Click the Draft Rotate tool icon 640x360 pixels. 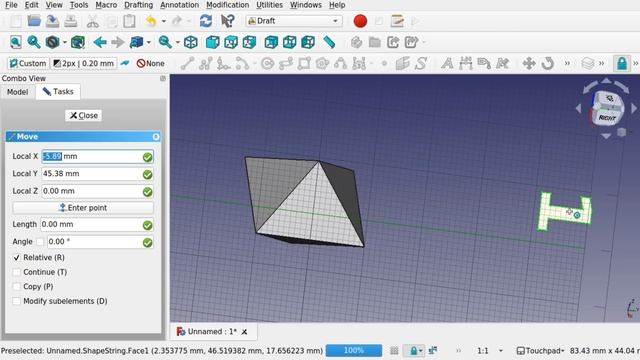point(547,64)
